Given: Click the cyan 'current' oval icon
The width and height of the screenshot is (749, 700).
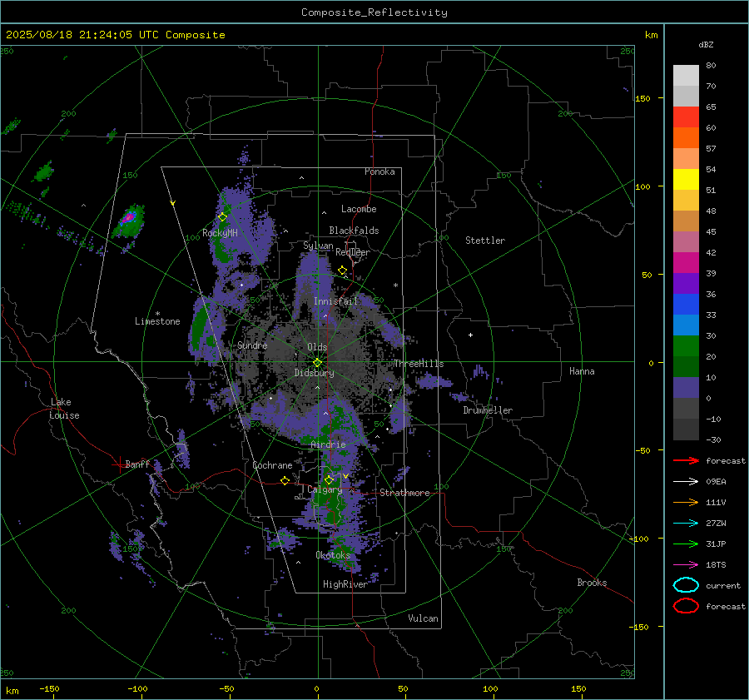Looking at the screenshot, I should (x=686, y=585).
